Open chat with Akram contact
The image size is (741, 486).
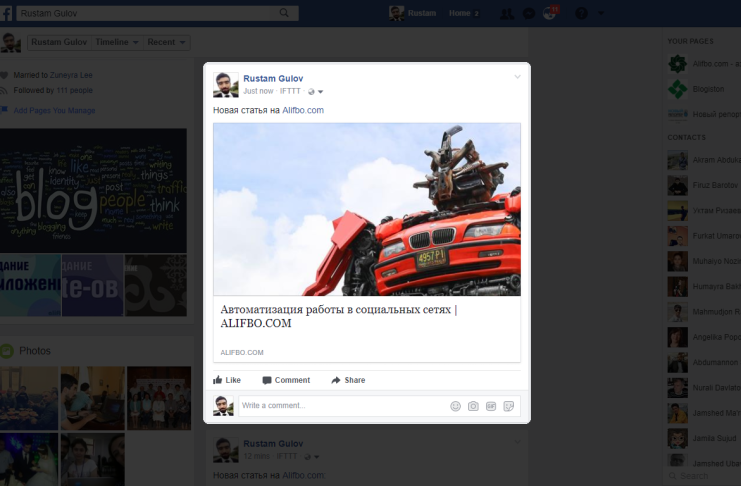click(704, 160)
